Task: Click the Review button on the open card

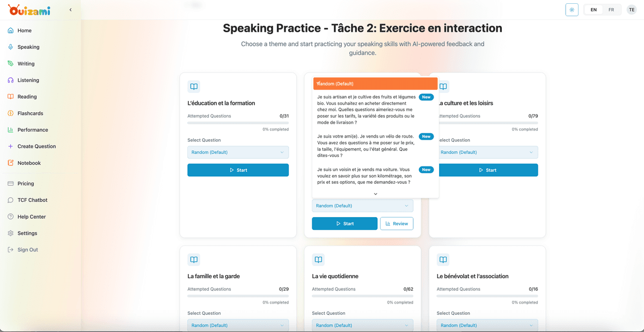Action: point(397,223)
